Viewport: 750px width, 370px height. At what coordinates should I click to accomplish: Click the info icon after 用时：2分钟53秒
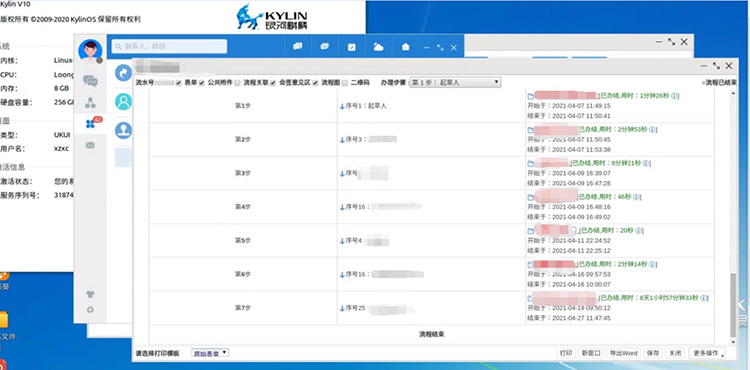click(x=652, y=130)
